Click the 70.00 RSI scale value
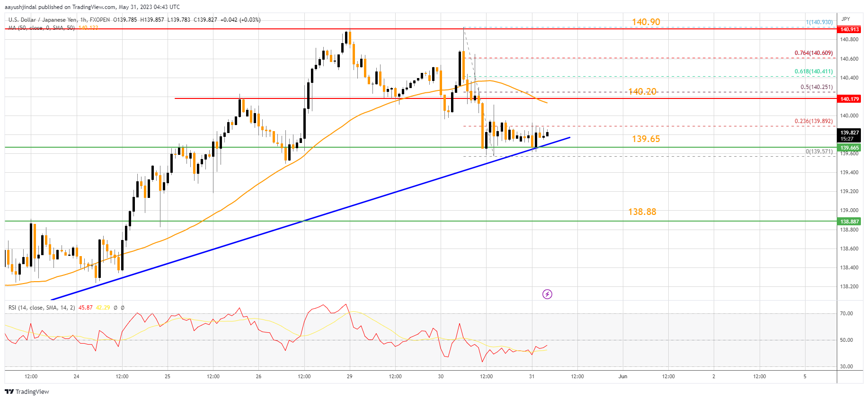 [x=846, y=313]
